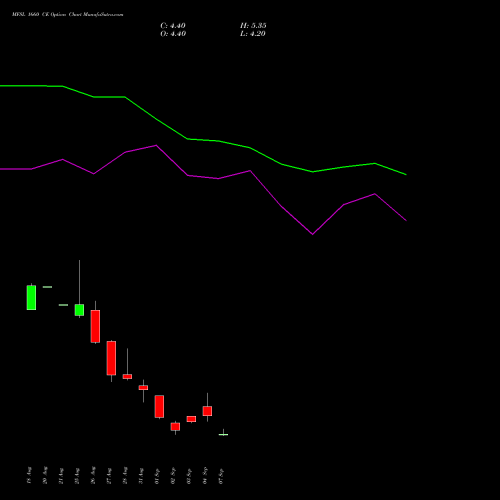500x500 pixels.
Task: Click the high value H: 5.35
Action: (x=253, y=26)
